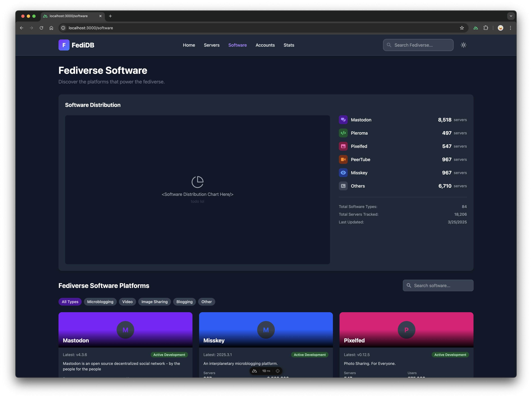The height and width of the screenshot is (398, 532).
Task: Click the PeerTube row label
Action: [360, 159]
